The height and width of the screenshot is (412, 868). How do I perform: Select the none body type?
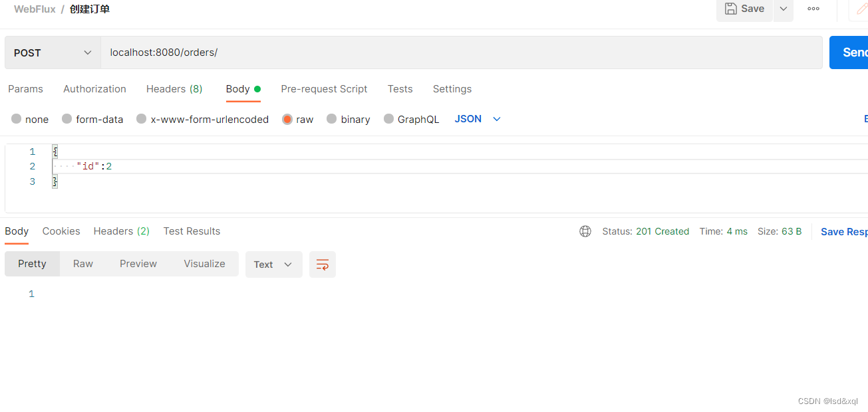click(30, 119)
